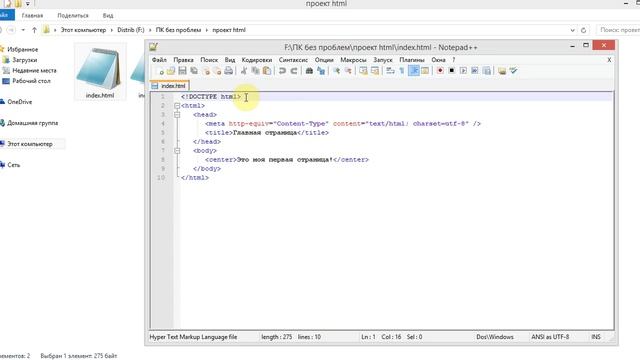Click the Close All toolbar icon
The height and width of the screenshot is (360, 640).
tap(217, 71)
